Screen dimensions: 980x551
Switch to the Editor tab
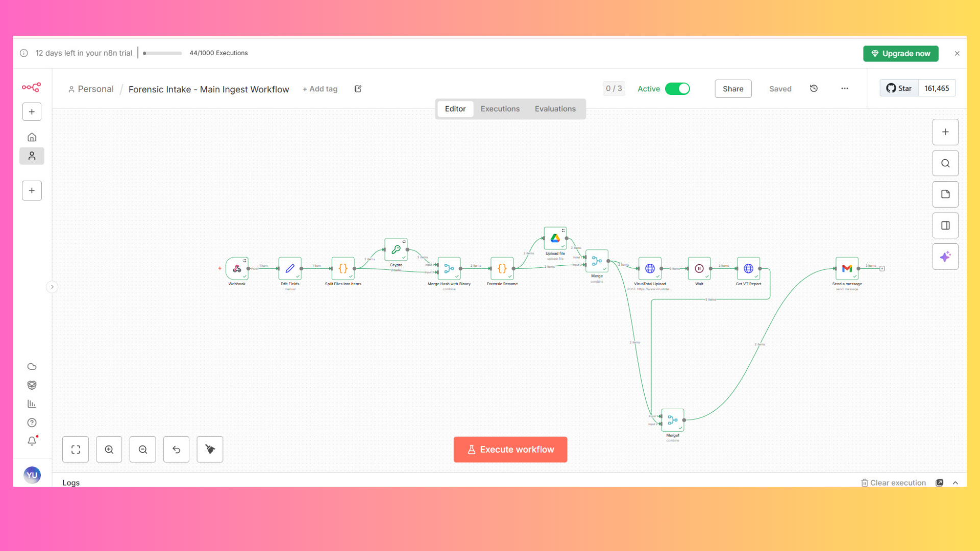point(455,109)
